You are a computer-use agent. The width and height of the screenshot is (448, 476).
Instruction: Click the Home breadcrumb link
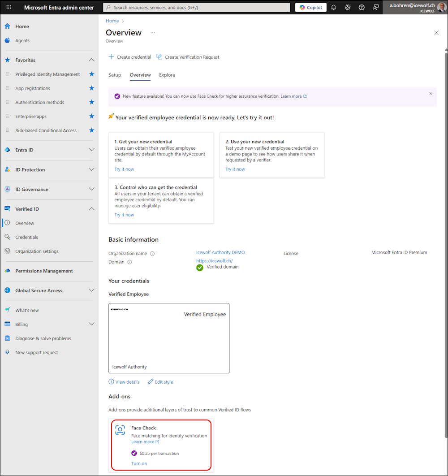pyautogui.click(x=112, y=21)
